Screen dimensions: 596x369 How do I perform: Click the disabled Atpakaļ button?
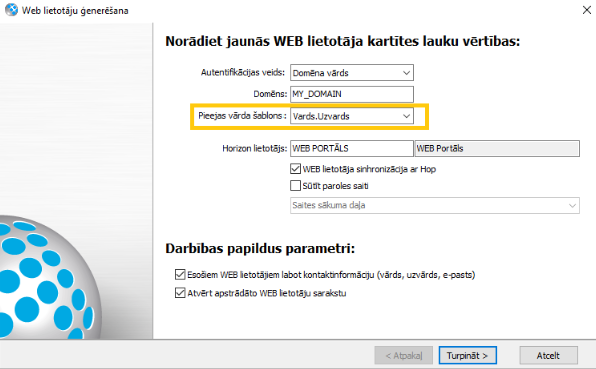click(x=404, y=356)
